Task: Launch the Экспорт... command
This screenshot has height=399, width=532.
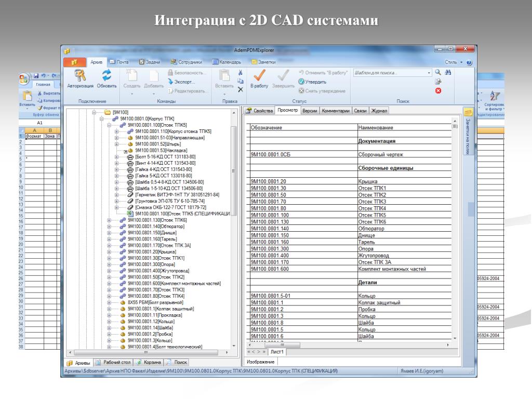Action: coord(181,82)
